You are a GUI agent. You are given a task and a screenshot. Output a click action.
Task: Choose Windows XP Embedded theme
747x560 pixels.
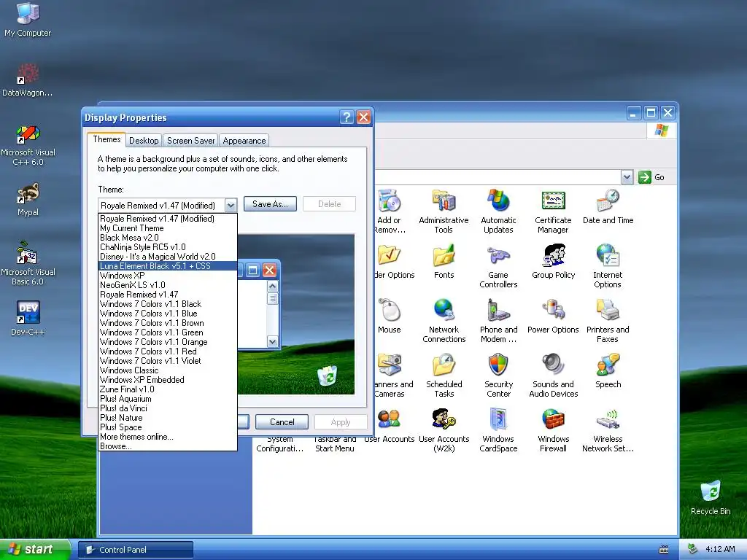click(168, 379)
